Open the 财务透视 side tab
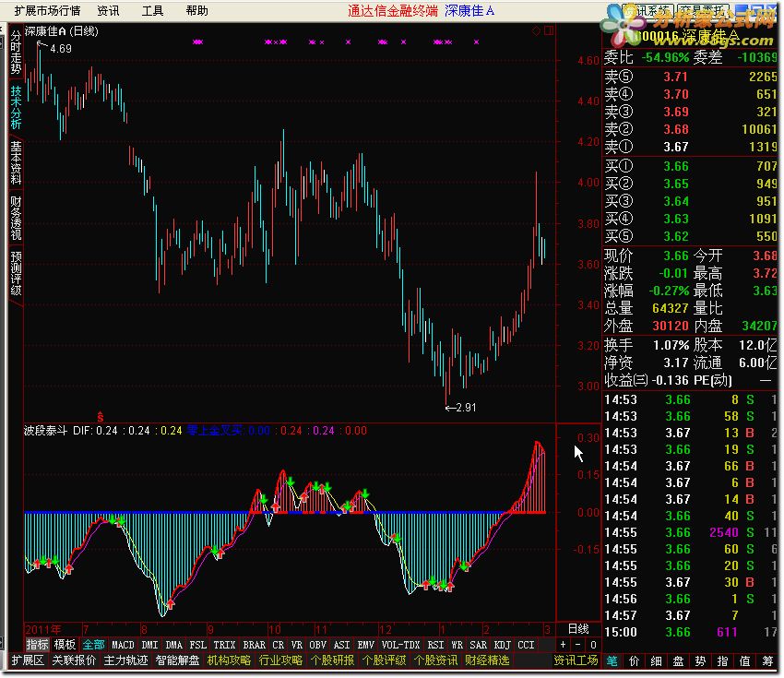 click(16, 218)
